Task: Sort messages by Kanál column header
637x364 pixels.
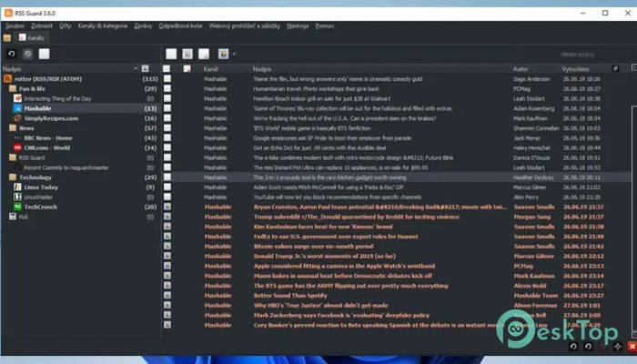Action: click(x=211, y=69)
